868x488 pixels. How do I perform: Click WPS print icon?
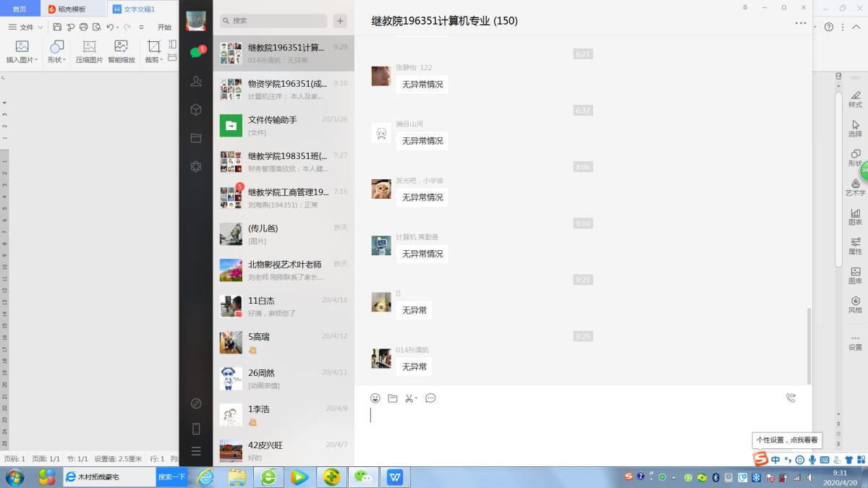pyautogui.click(x=83, y=27)
